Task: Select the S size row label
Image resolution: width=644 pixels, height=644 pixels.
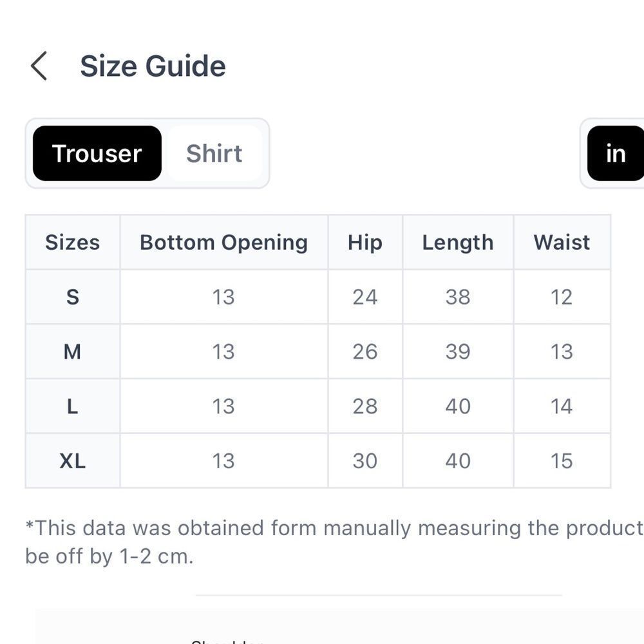Action: coord(73,297)
